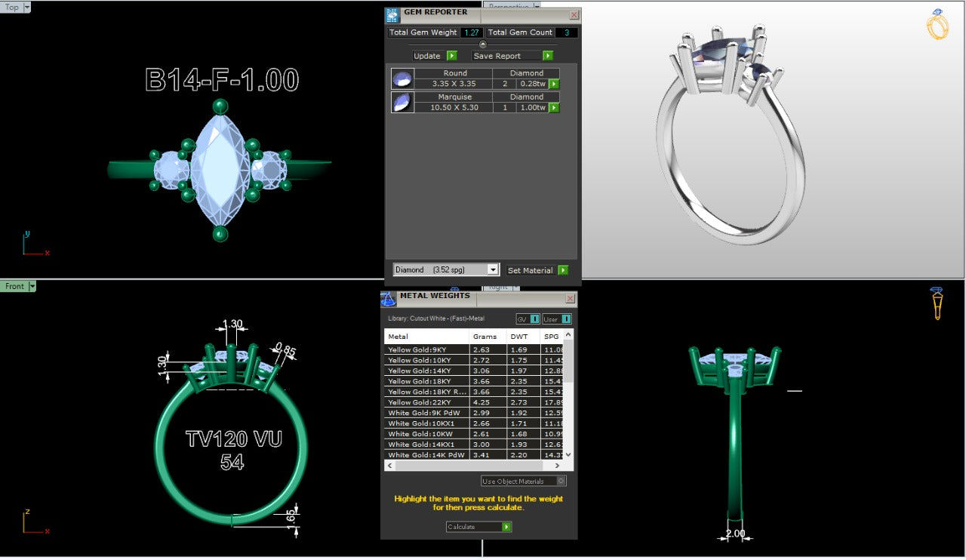Select White Gold:10KW row
The image size is (966, 560).
point(474,435)
